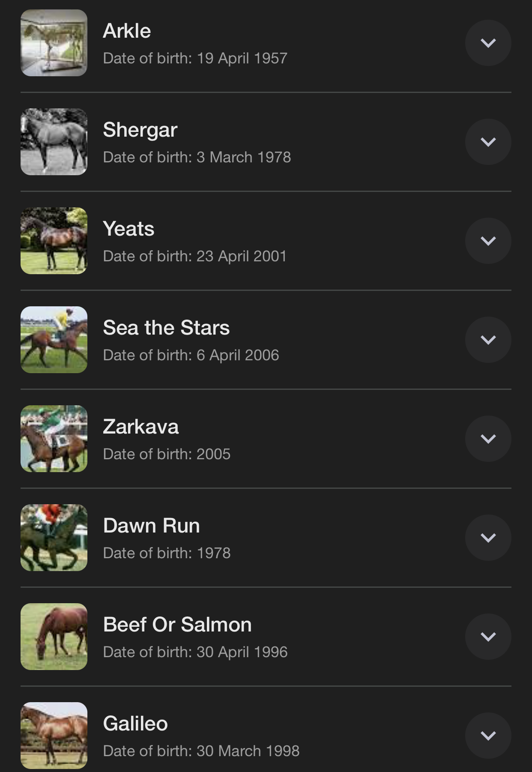Open the Arkle skeleton thumbnail
Image resolution: width=532 pixels, height=772 pixels.
(54, 43)
